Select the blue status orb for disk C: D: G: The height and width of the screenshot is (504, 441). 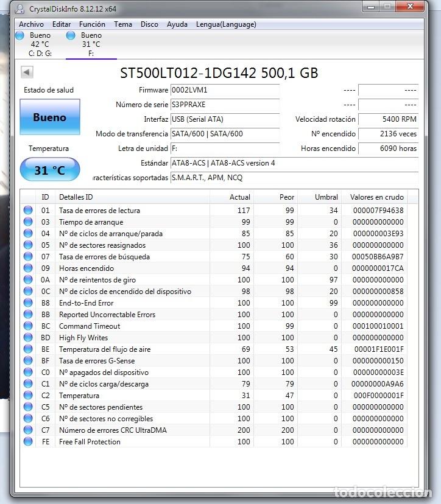pyautogui.click(x=19, y=35)
